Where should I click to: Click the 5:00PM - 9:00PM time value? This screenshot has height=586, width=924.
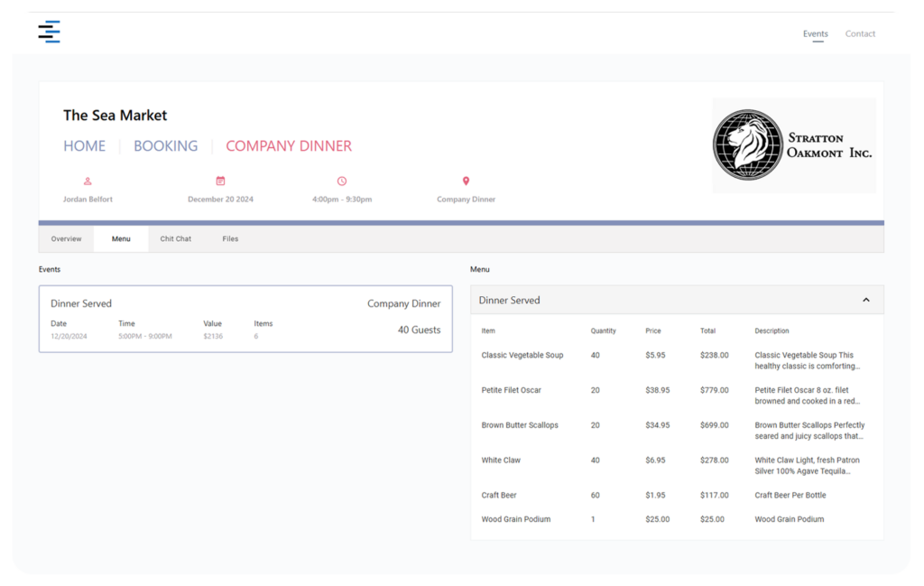[x=145, y=336]
